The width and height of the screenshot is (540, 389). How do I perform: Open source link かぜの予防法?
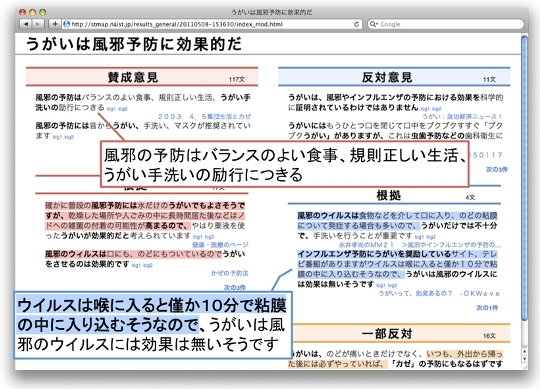pos(229,273)
